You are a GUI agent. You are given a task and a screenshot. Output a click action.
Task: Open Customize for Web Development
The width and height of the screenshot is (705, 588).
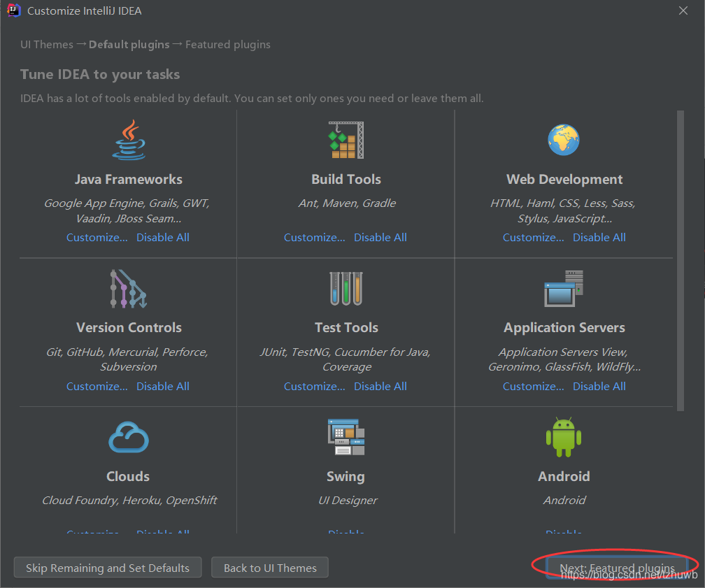pyautogui.click(x=533, y=237)
